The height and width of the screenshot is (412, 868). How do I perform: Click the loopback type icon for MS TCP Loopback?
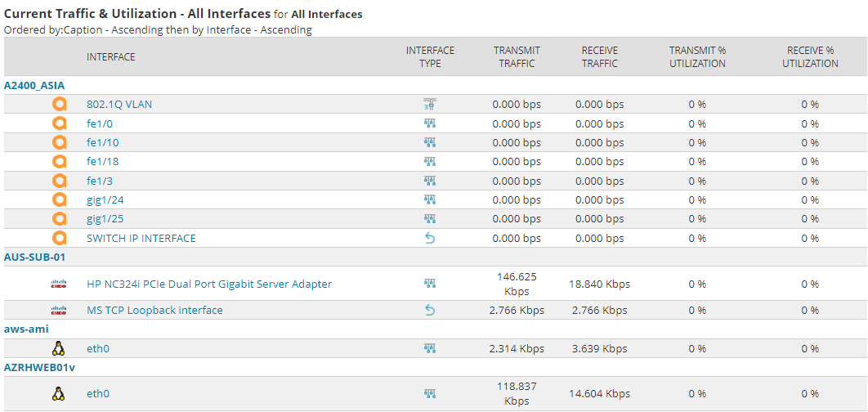point(430,310)
